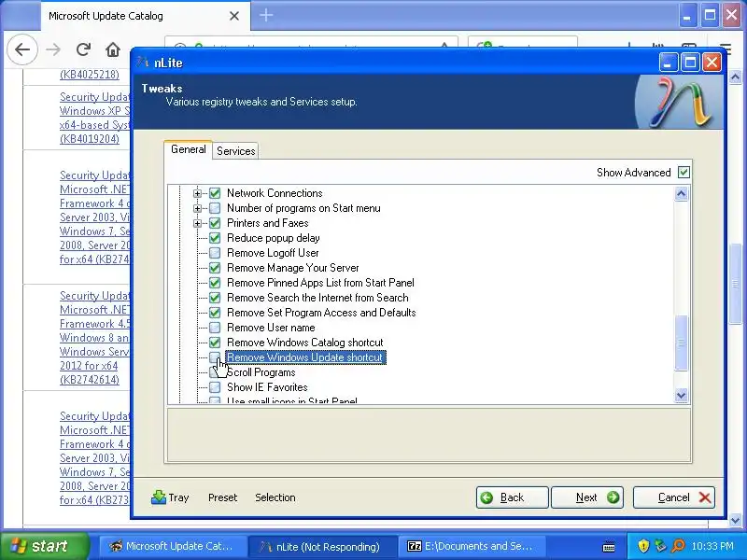Uncheck Remove Pinned Apps List checkbox
747x560 pixels.
[215, 283]
